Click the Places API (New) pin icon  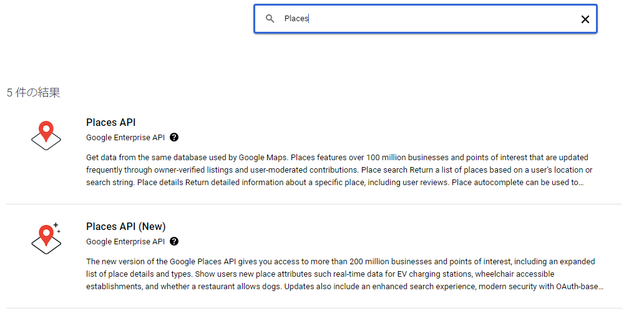(45, 234)
